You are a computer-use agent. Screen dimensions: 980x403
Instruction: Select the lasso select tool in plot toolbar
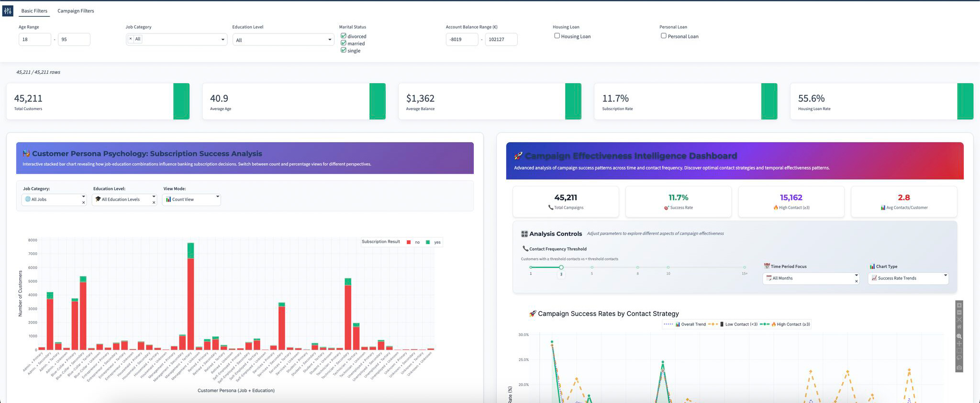tap(959, 358)
